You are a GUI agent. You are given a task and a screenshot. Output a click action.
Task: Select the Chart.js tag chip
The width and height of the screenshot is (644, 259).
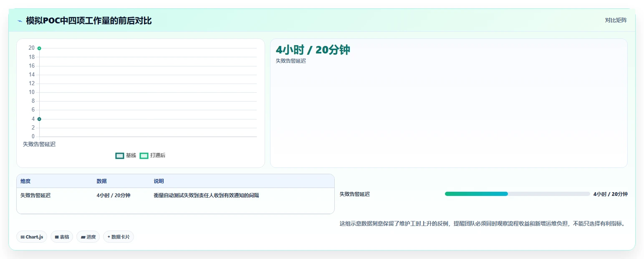tap(32, 237)
